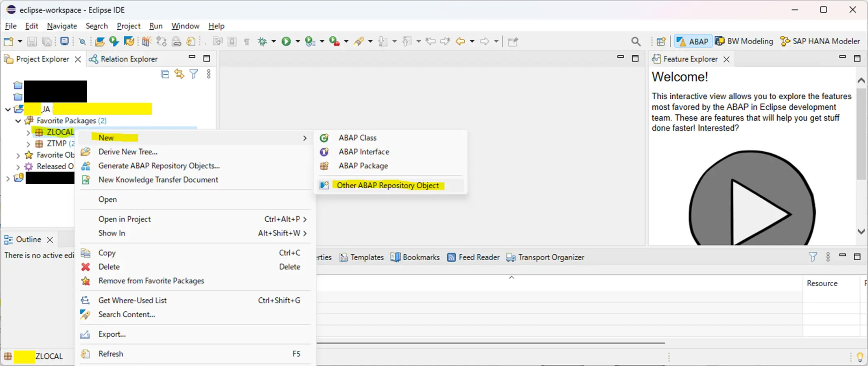Switch to the Transport Organizer tab
The image size is (868, 366).
click(545, 257)
